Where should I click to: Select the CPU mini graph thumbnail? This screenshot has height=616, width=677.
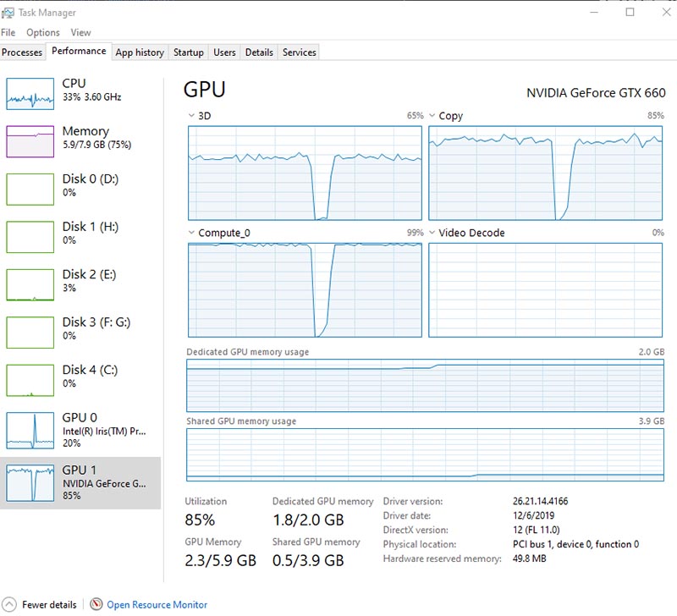(30, 94)
